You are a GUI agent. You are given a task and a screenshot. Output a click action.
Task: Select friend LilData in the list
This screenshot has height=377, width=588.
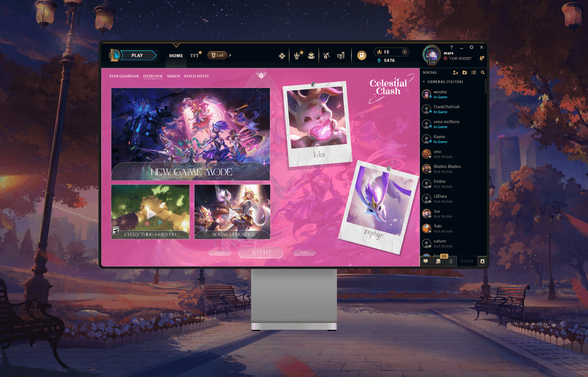coord(452,199)
